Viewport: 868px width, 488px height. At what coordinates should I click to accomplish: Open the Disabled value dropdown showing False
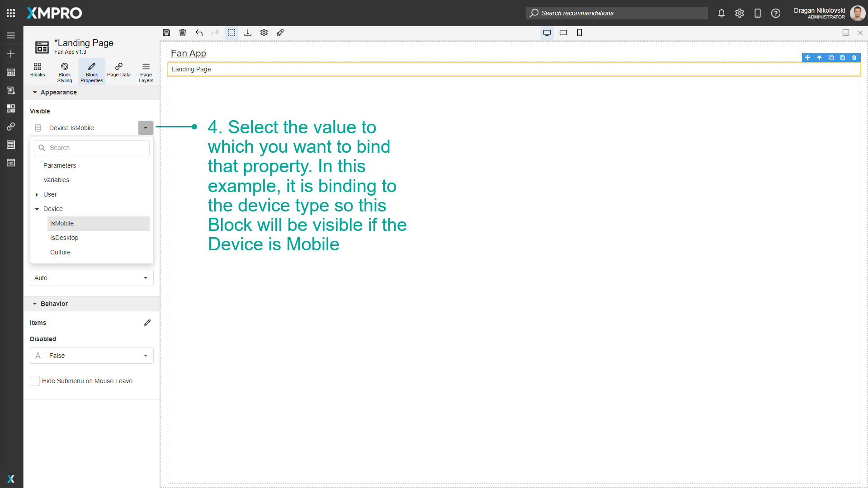click(x=145, y=356)
